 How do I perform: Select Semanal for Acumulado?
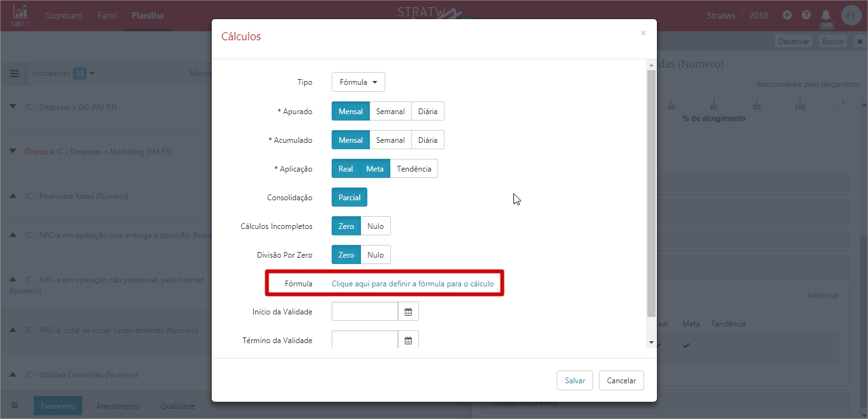(390, 140)
